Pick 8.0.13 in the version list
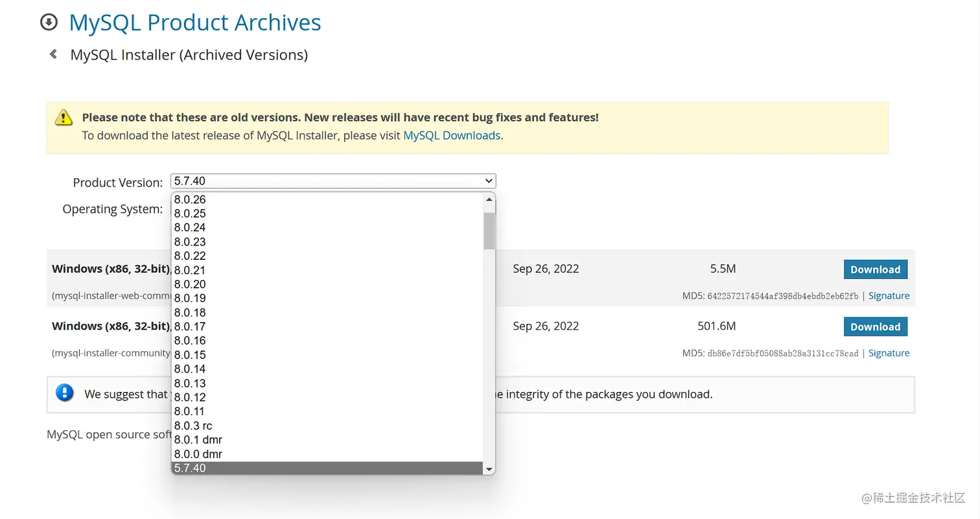 tap(327, 383)
